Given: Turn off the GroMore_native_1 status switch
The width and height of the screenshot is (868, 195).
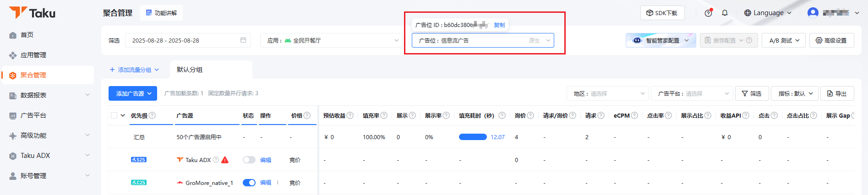Looking at the screenshot, I should click(249, 183).
